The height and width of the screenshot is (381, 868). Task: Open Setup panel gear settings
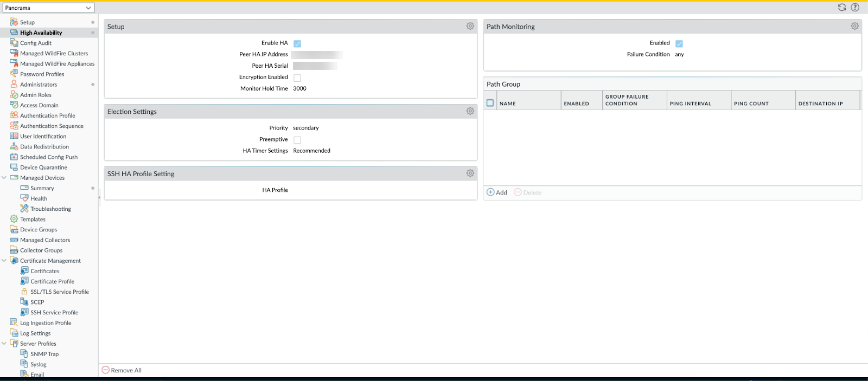[470, 26]
